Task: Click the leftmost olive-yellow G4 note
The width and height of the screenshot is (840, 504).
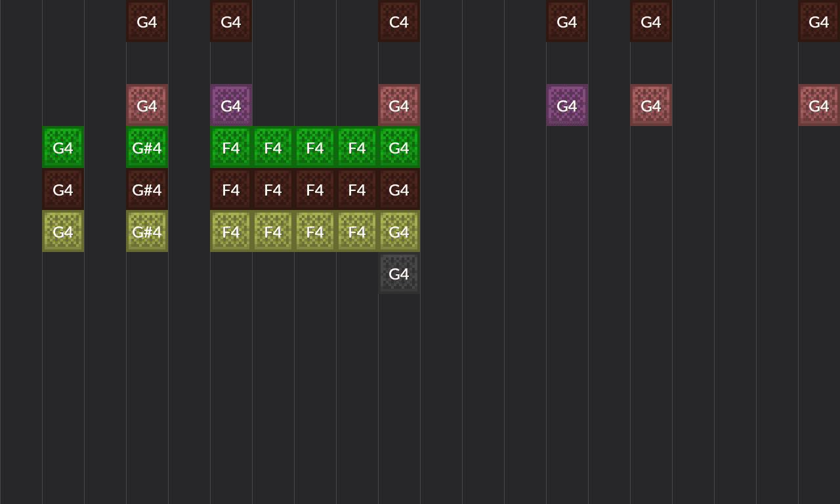Action: pos(63,231)
